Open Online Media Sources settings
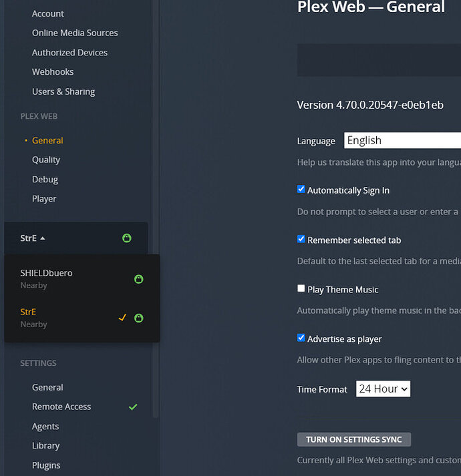 coord(75,33)
